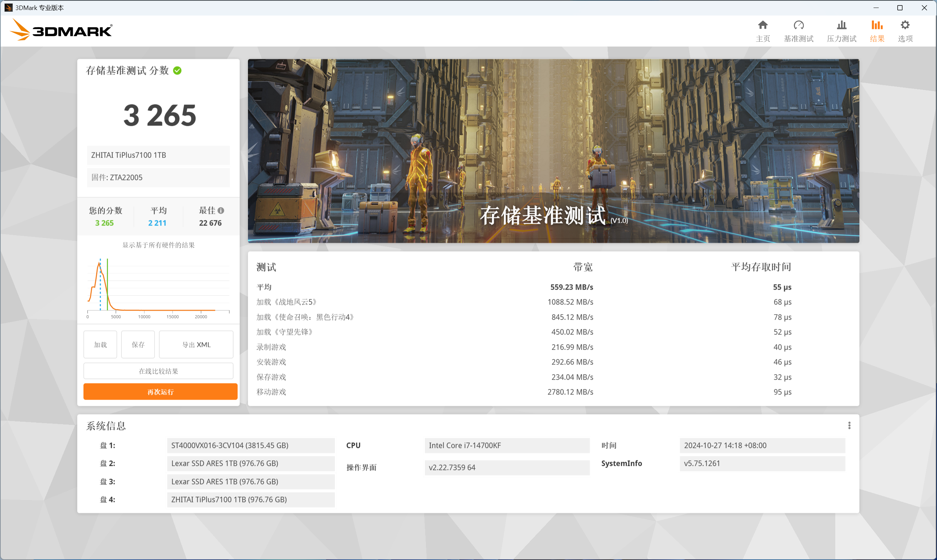
Task: Open the 选项 settings gear icon
Action: (x=905, y=25)
